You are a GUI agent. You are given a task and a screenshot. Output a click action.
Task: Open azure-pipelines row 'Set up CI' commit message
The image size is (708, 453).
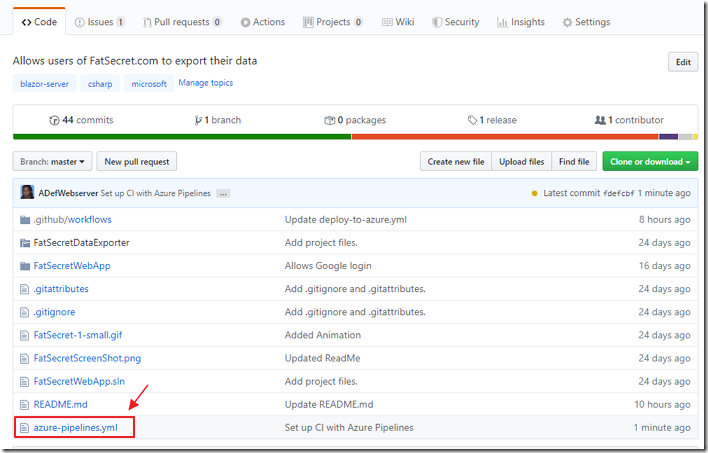pyautogui.click(x=349, y=427)
